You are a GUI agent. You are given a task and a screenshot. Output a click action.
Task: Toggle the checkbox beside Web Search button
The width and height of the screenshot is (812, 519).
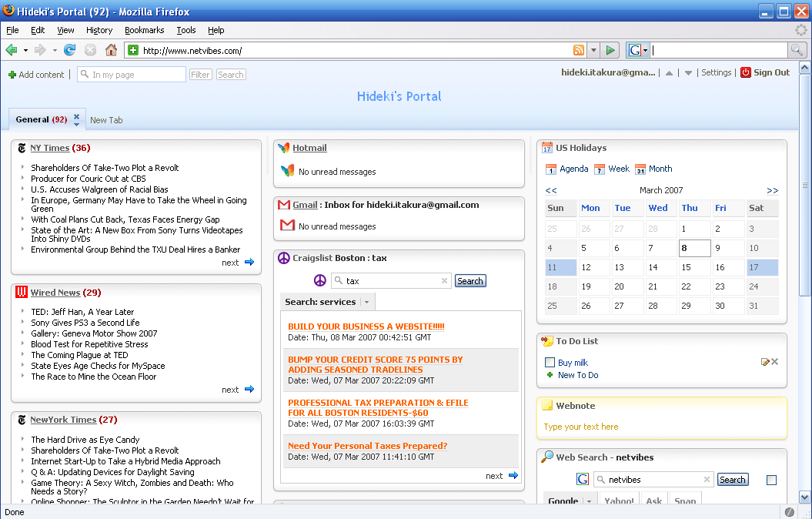click(x=771, y=480)
